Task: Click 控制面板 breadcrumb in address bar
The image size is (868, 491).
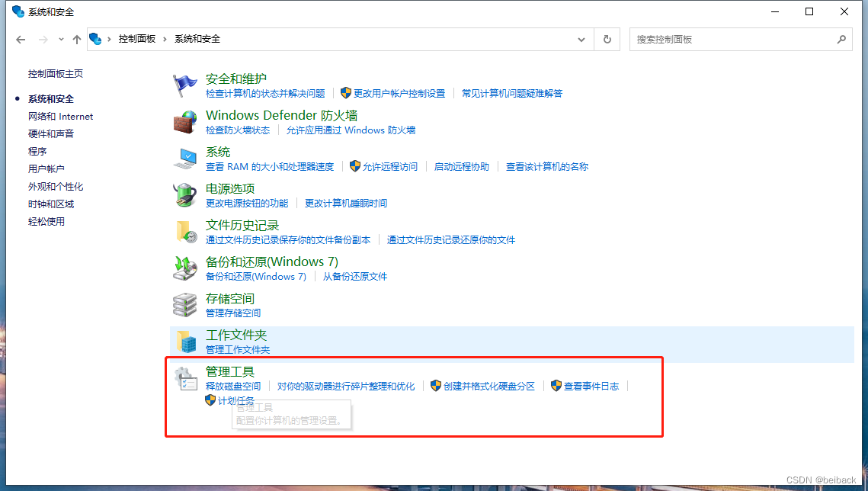Action: pos(137,39)
